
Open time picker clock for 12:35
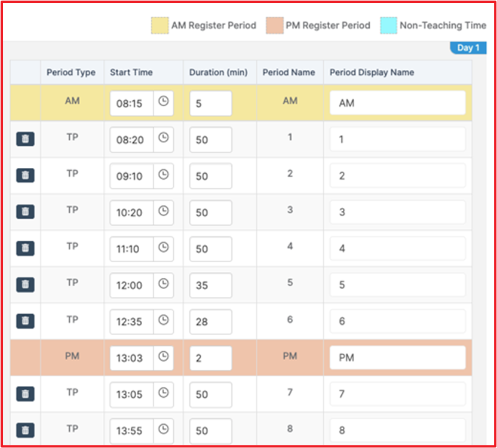(x=164, y=320)
